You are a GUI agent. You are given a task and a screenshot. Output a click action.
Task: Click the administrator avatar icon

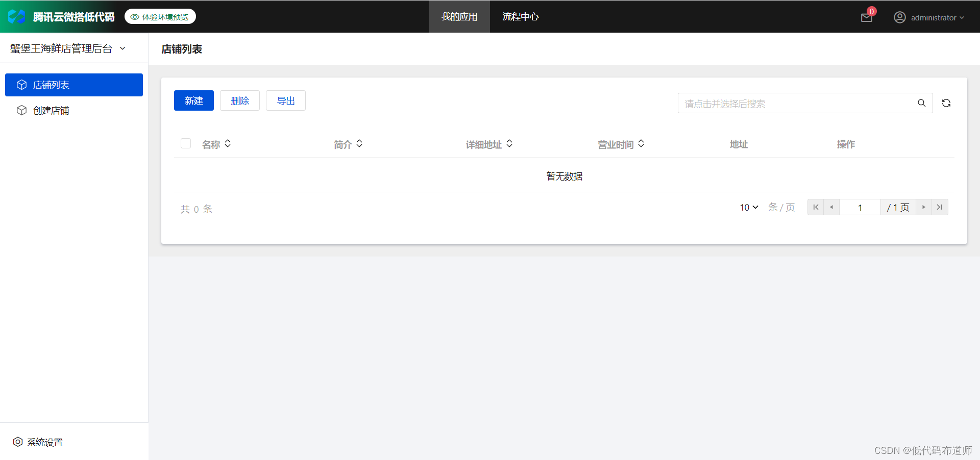point(899,17)
